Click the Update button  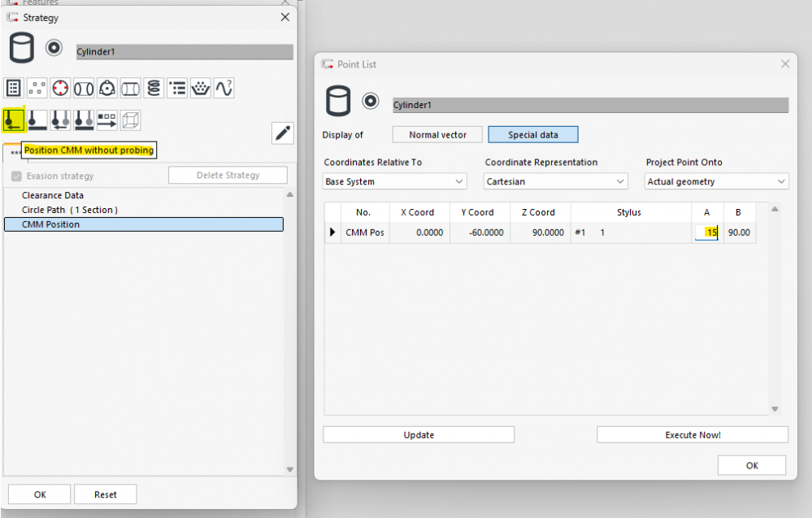pos(419,435)
